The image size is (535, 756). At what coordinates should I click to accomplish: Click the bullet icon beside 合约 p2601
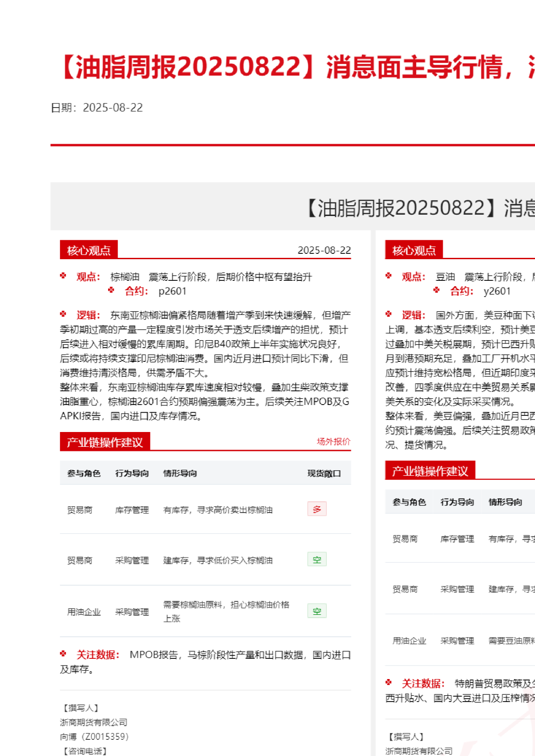pos(111,290)
